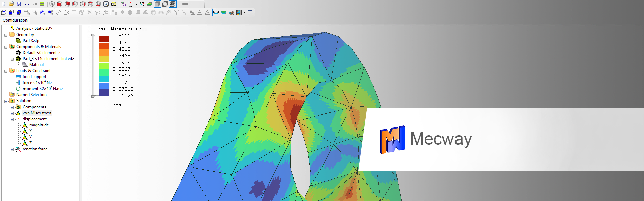Select displacement magnitude in Solution tree
644x201 pixels.
point(39,125)
